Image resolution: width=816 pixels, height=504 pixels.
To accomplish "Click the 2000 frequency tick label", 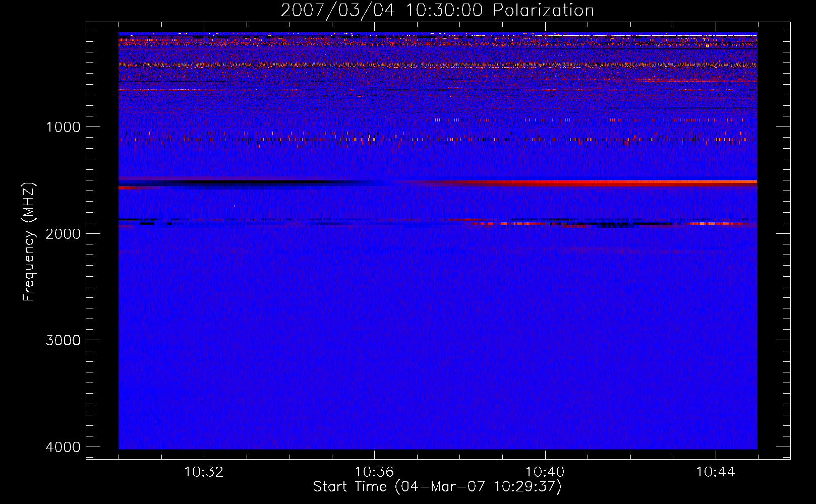I will [63, 234].
